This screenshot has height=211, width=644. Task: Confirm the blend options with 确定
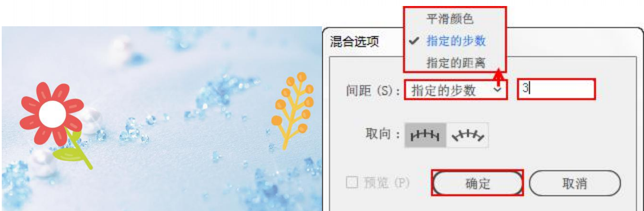pyautogui.click(x=478, y=183)
